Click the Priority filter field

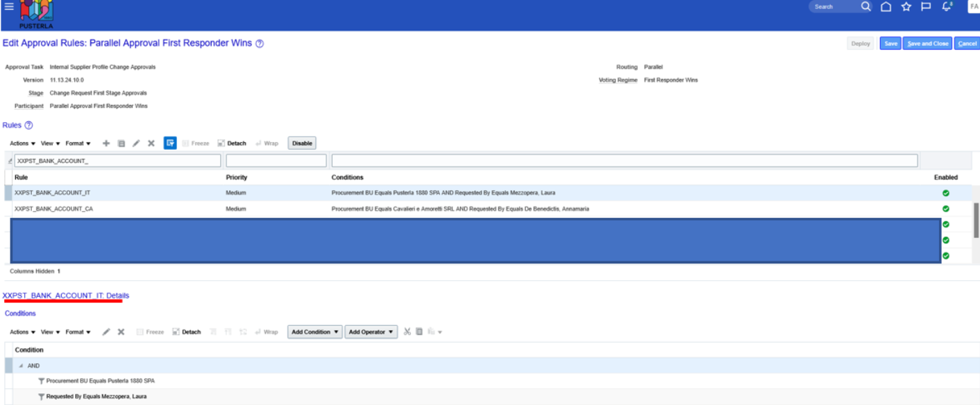pos(276,161)
